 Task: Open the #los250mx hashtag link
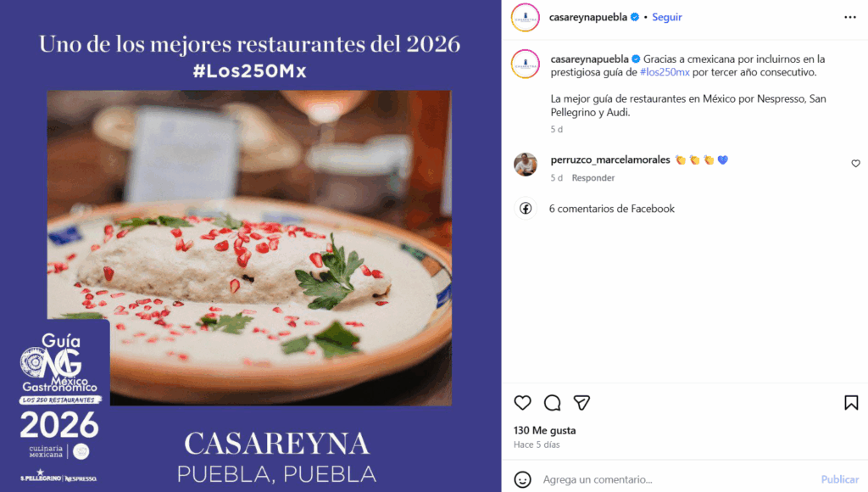665,72
